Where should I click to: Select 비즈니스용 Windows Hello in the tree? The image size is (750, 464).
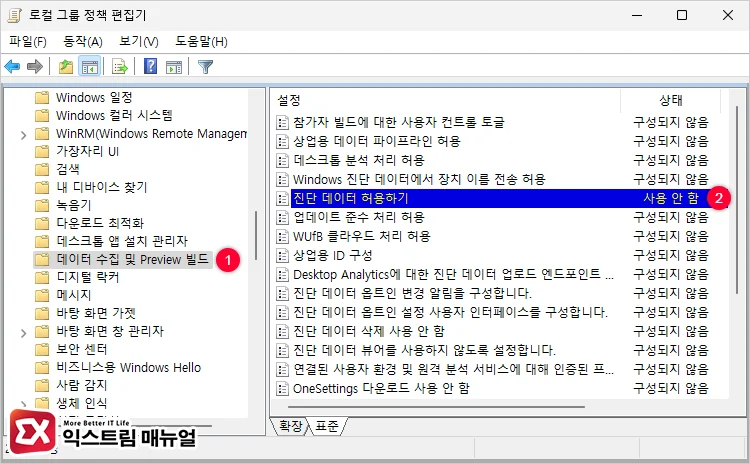click(x=128, y=367)
